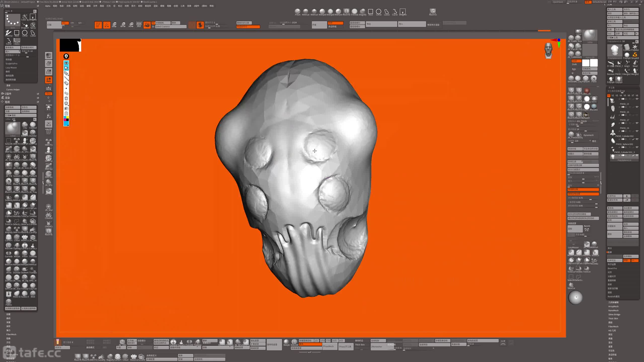Image resolution: width=644 pixels, height=362 pixels.
Task: Switch to subtool visibility set V2
Action: tap(613, 96)
